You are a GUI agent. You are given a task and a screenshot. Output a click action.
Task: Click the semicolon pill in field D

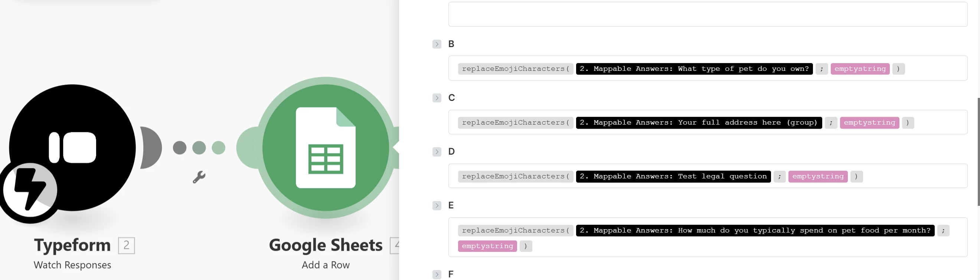click(x=780, y=176)
